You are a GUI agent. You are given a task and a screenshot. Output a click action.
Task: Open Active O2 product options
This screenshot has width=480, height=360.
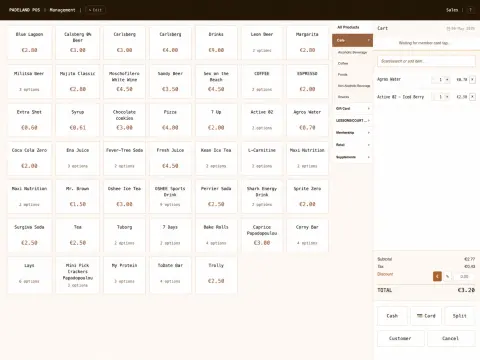pyautogui.click(x=262, y=120)
